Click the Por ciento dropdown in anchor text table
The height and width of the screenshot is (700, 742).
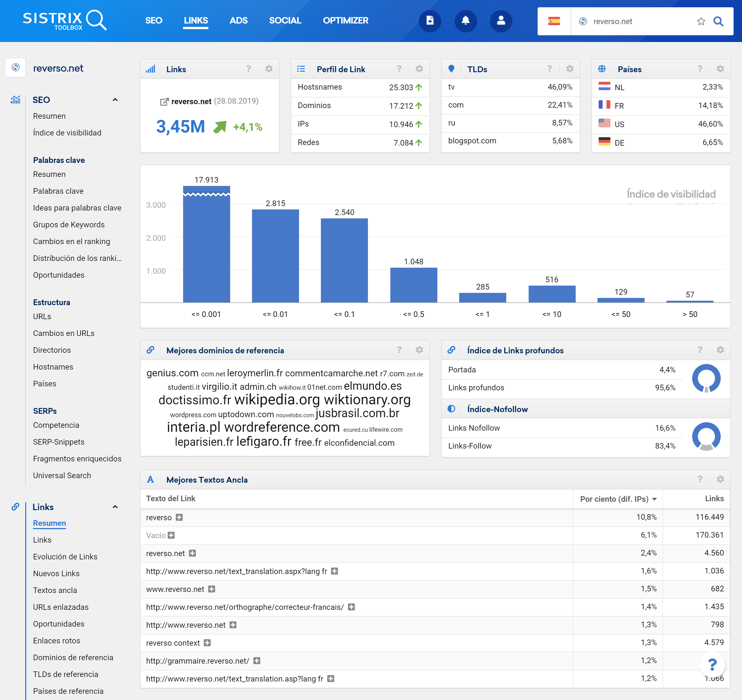pyautogui.click(x=618, y=498)
